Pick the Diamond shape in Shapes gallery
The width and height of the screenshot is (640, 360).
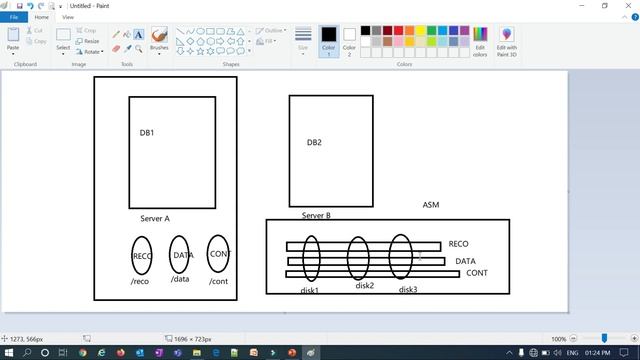[x=190, y=41]
